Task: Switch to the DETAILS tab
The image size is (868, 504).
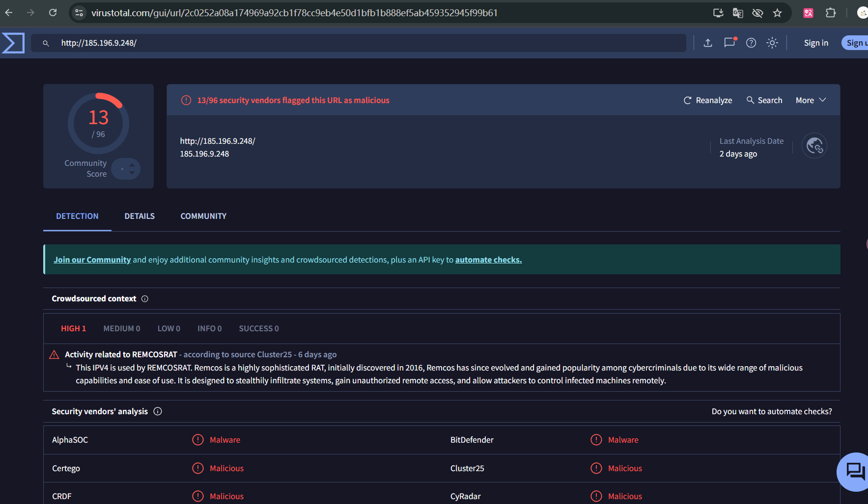Action: pos(140,216)
